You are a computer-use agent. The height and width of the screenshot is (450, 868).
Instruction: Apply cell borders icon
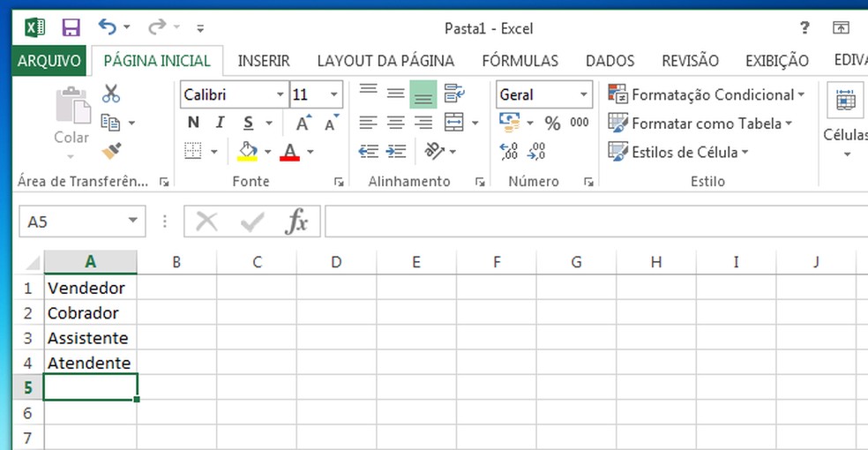pos(192,151)
